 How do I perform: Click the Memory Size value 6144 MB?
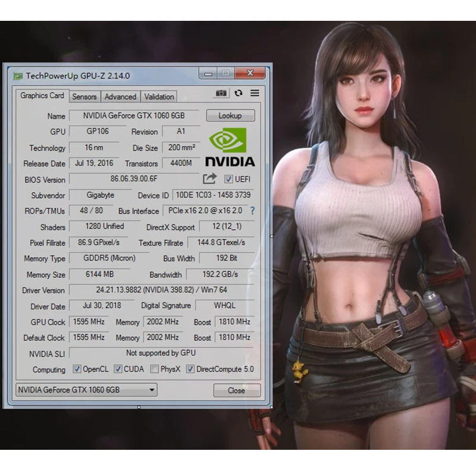[99, 274]
